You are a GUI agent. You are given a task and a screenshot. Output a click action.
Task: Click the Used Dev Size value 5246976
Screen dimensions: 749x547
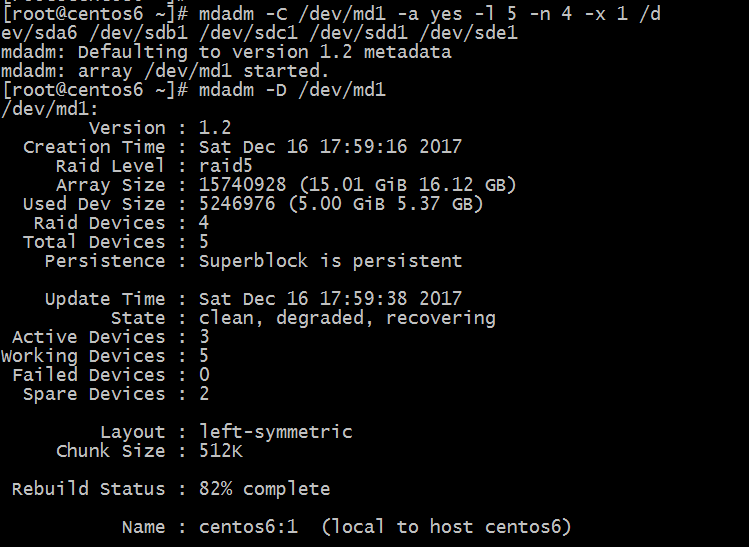point(237,204)
